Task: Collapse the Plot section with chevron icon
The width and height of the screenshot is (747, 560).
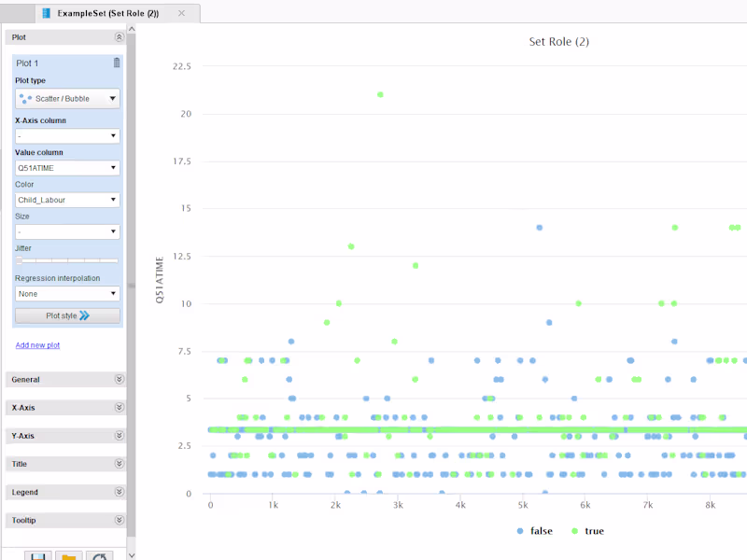Action: click(120, 37)
